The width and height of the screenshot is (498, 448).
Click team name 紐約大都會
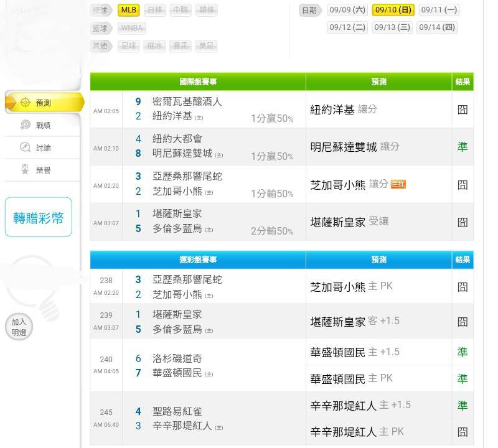point(177,139)
